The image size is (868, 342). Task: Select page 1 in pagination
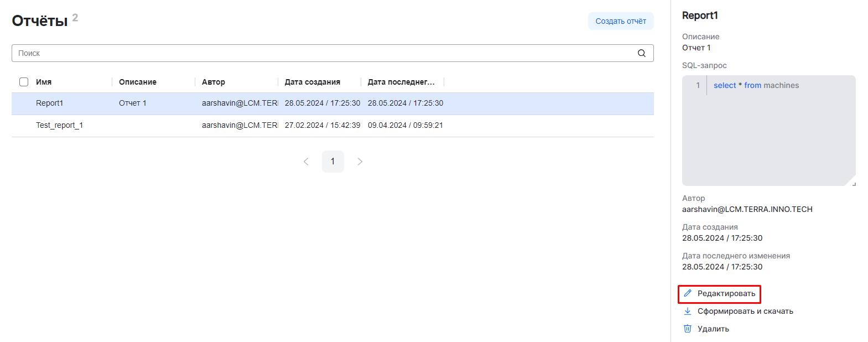pos(332,162)
